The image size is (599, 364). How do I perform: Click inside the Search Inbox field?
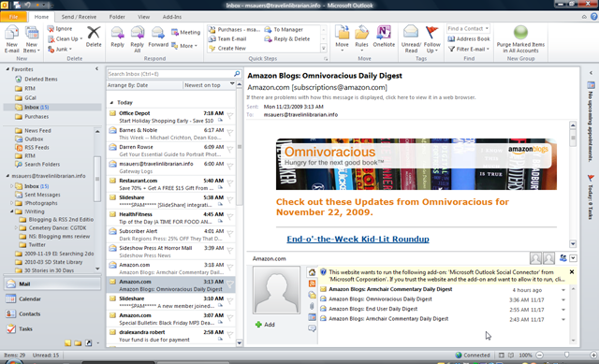tap(170, 74)
